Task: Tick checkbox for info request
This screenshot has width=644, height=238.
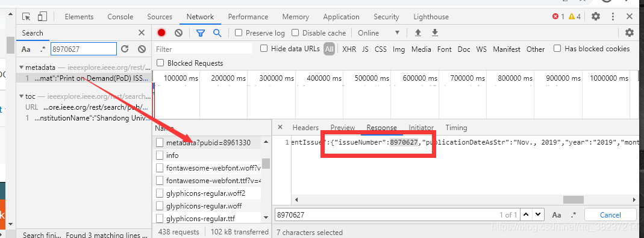Action: pos(160,155)
